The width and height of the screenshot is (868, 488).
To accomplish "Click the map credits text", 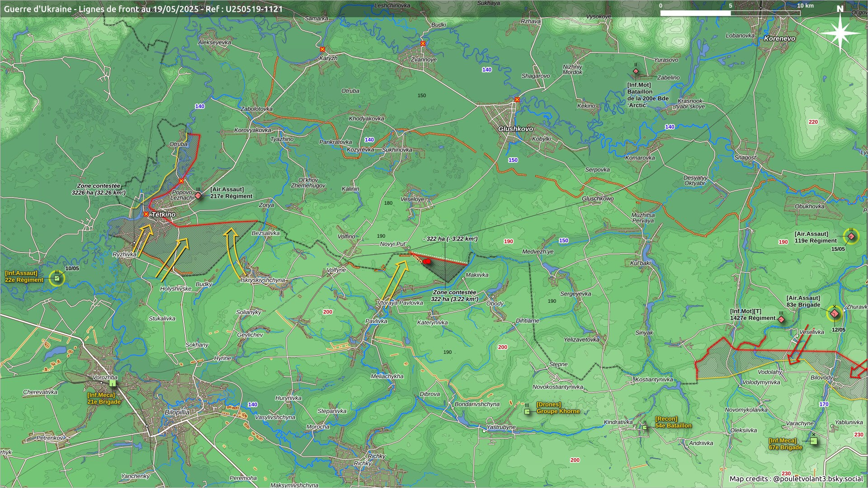I will pos(796,479).
